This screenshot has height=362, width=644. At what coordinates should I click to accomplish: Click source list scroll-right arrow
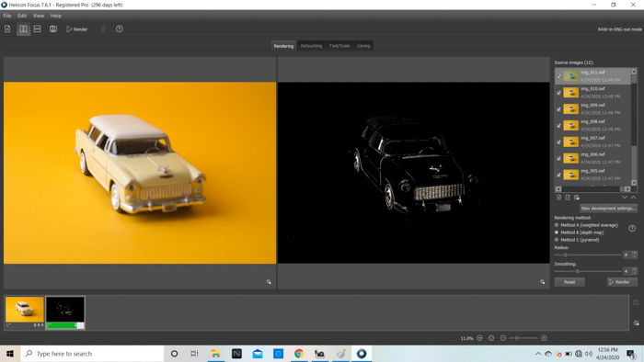[x=627, y=189]
